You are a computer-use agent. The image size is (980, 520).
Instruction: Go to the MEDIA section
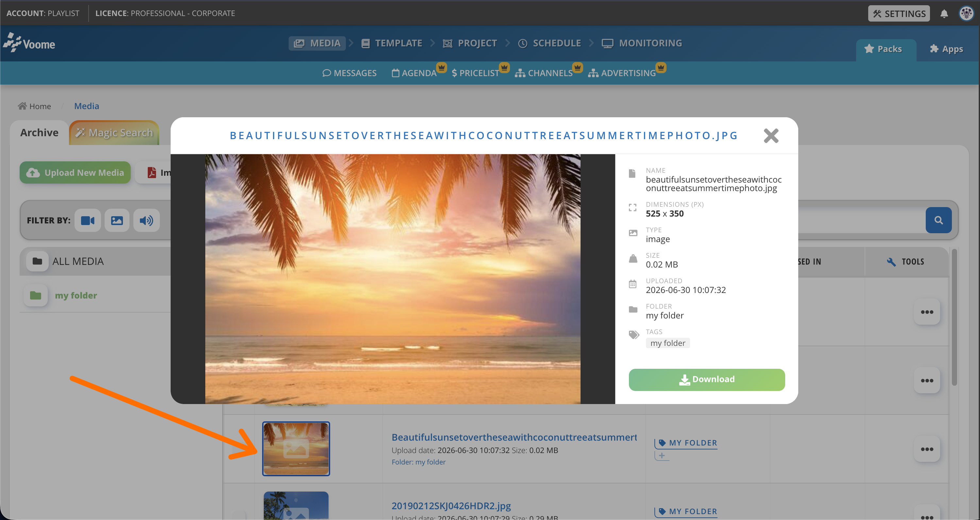point(317,43)
